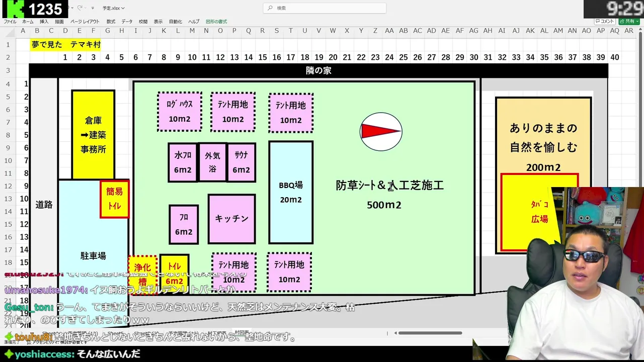Select the 駐車場 light blue shape
Screen dimensions: 644x362
[x=93, y=256]
